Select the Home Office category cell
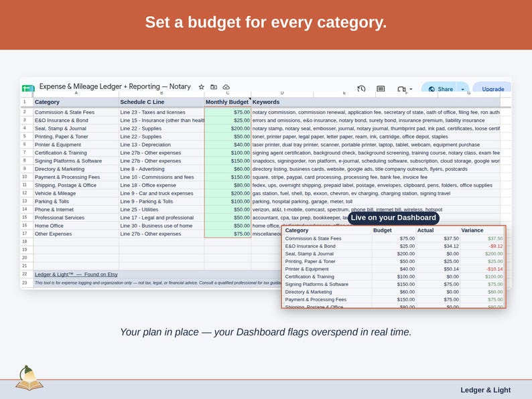The height and width of the screenshot is (399, 532). (x=76, y=226)
